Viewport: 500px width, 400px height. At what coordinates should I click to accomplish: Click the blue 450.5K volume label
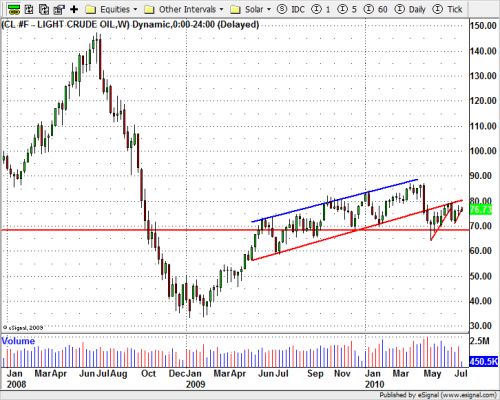[x=483, y=361]
